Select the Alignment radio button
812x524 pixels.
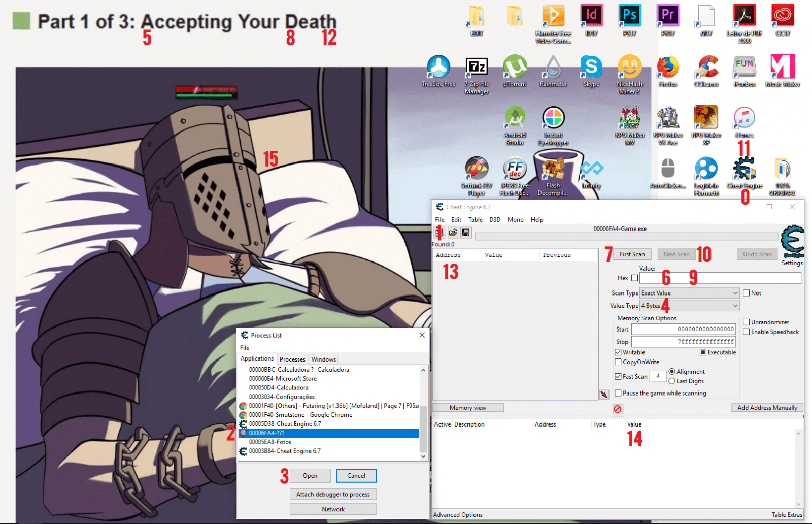coord(672,371)
